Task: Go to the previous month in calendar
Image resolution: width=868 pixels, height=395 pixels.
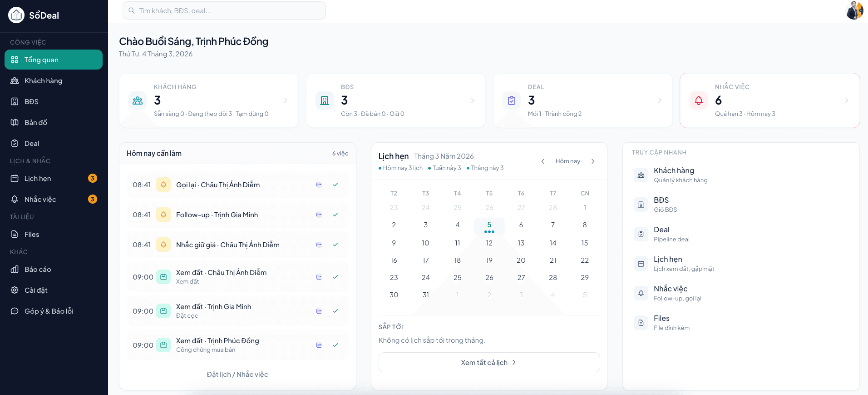Action: coord(542,161)
